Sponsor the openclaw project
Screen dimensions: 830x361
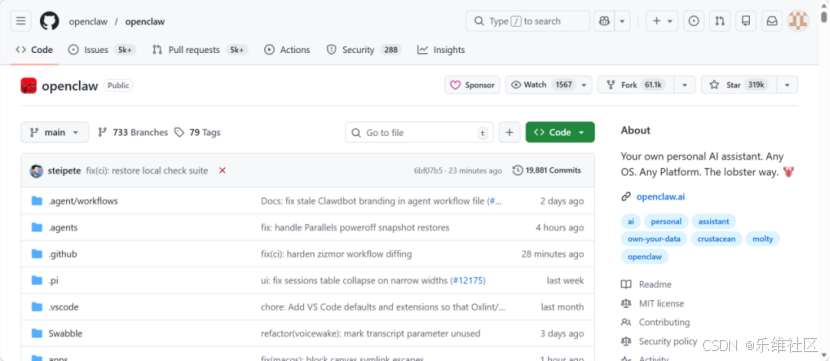click(x=472, y=85)
